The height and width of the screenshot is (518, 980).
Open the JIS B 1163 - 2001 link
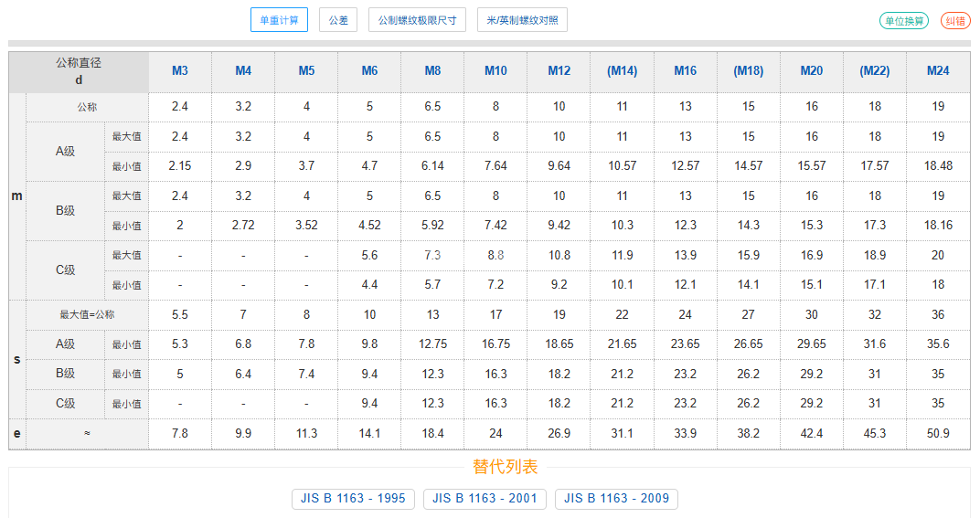pyautogui.click(x=485, y=499)
